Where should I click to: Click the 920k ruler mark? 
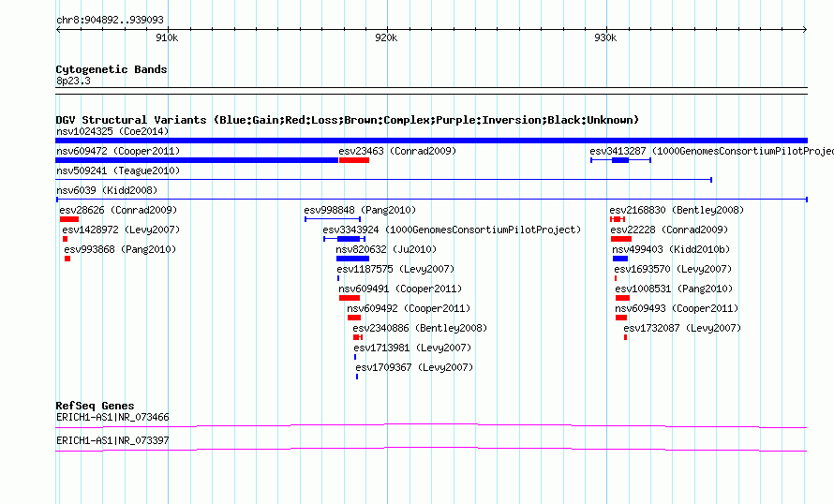[386, 37]
